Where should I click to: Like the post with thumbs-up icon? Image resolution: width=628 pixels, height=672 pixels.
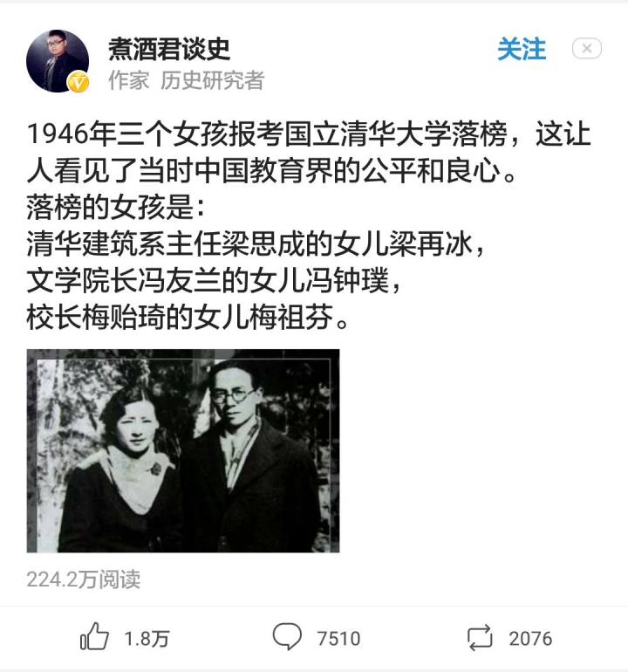tap(94, 637)
